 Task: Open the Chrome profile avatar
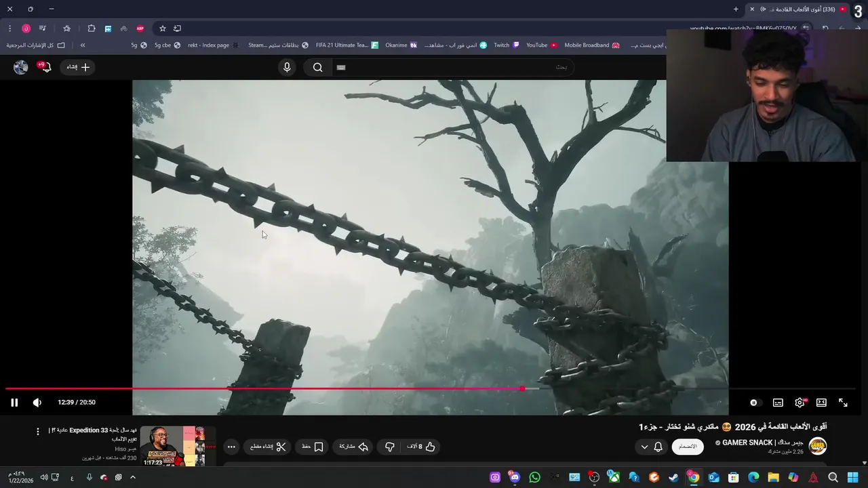[x=26, y=28]
